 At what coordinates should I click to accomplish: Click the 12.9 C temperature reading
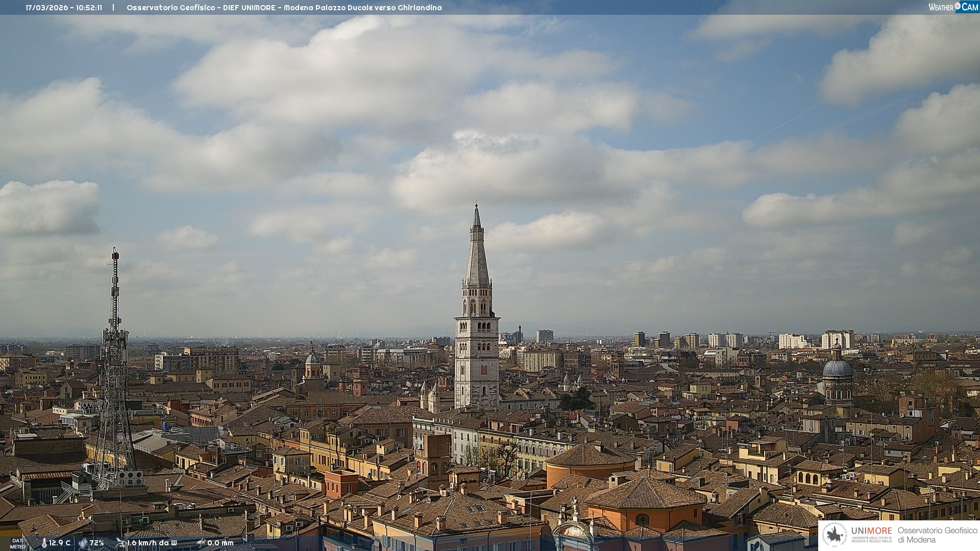coord(60,543)
